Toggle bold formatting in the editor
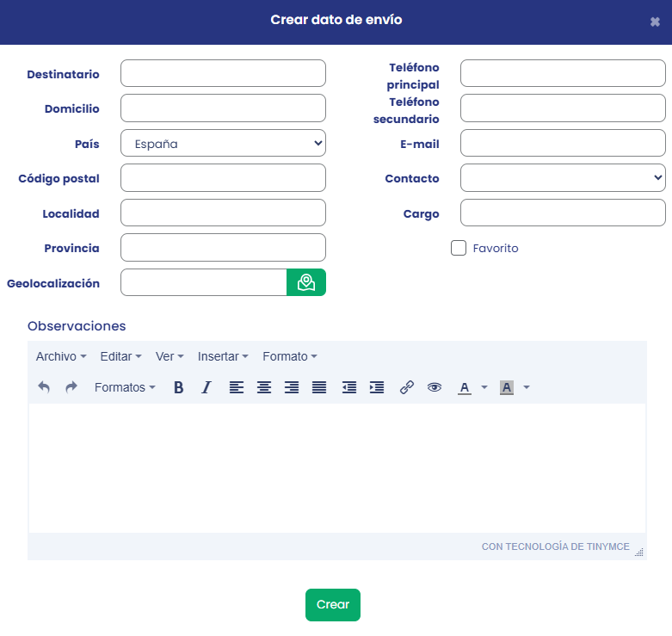Screen dimensions: 672x636 (179, 387)
